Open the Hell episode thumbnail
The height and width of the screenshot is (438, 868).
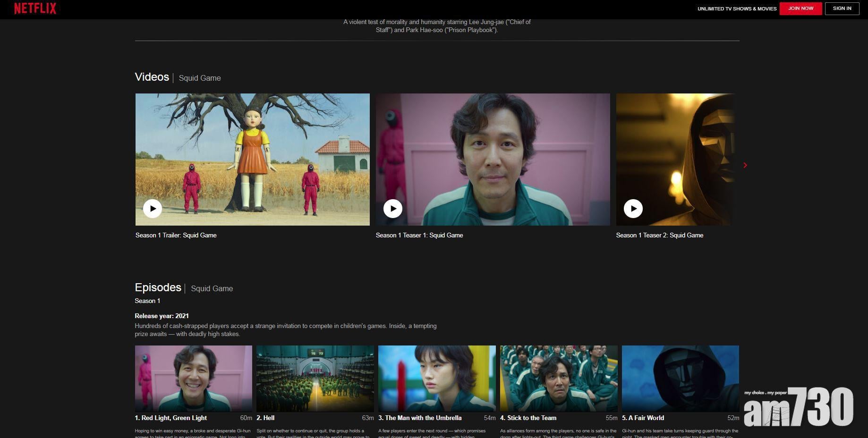315,379
